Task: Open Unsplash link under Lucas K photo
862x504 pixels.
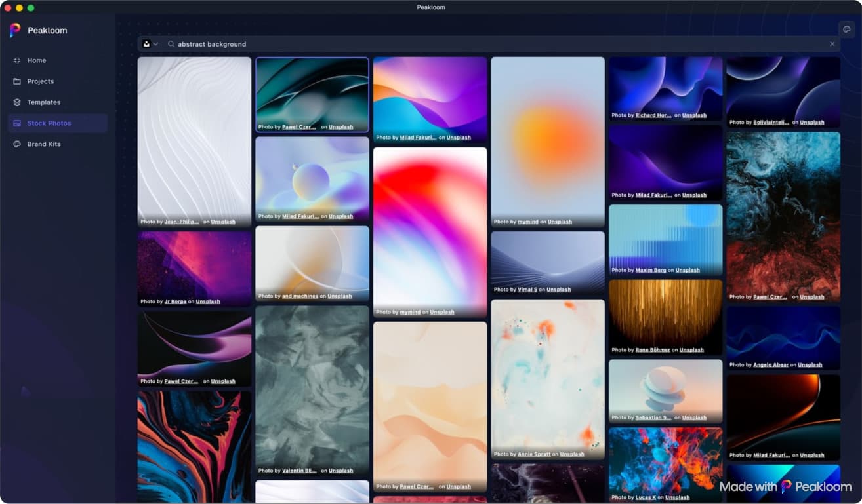Action: click(678, 498)
